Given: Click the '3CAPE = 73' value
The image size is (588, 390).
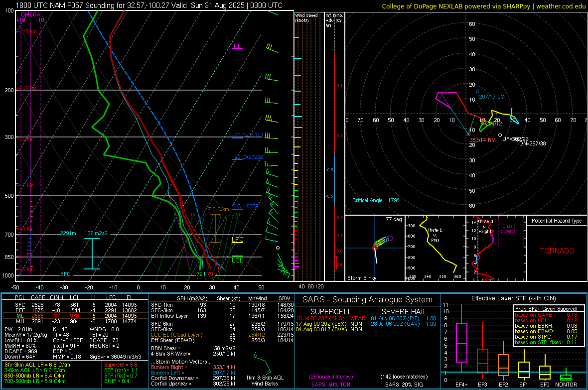Looking at the screenshot, I should tap(104, 341).
